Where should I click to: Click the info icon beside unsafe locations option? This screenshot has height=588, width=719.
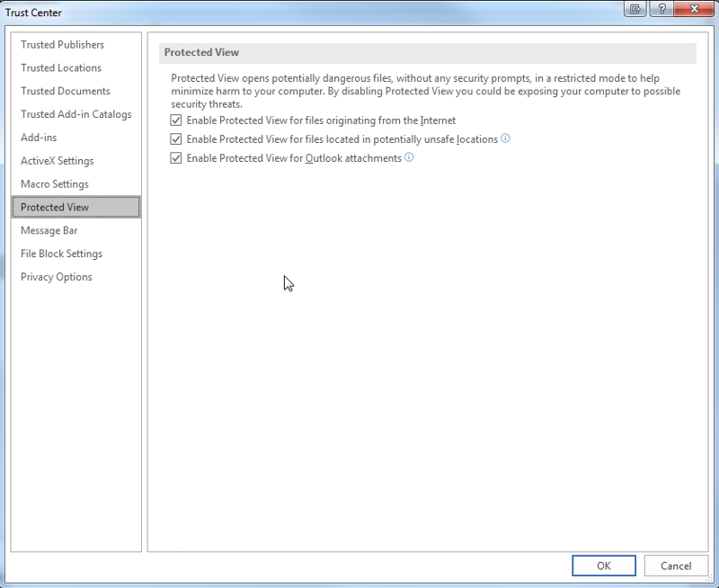tap(505, 138)
